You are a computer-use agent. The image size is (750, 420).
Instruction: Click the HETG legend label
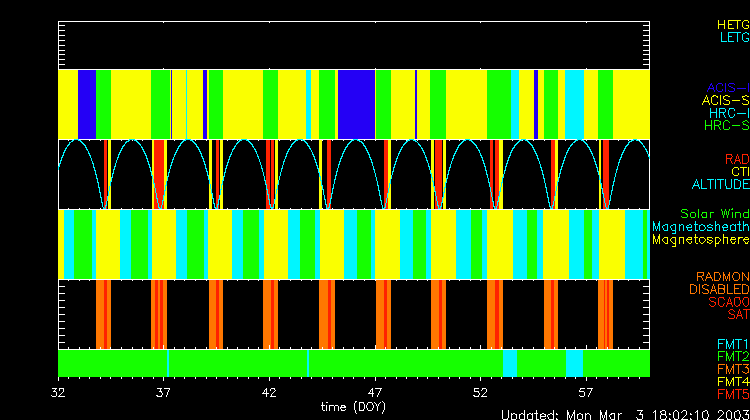coord(732,24)
